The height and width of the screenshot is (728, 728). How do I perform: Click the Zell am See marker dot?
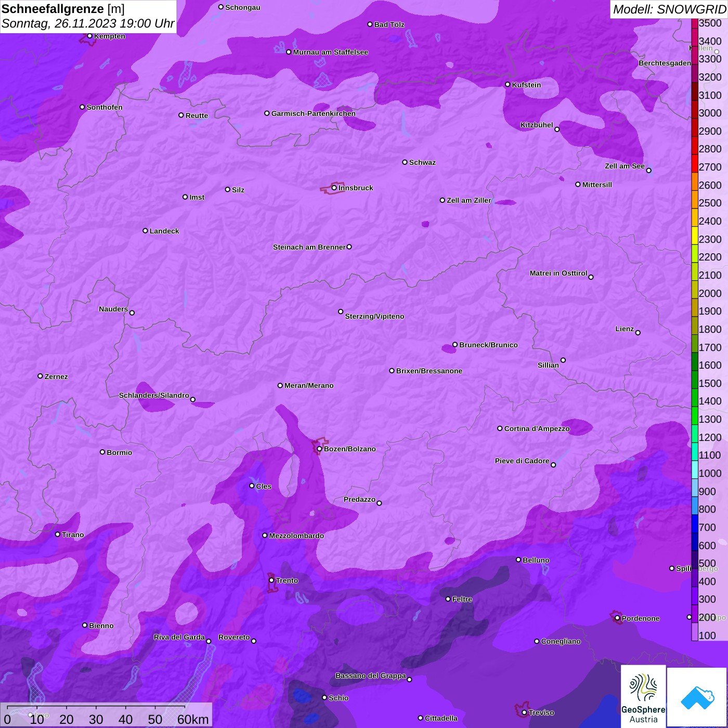[x=648, y=171]
